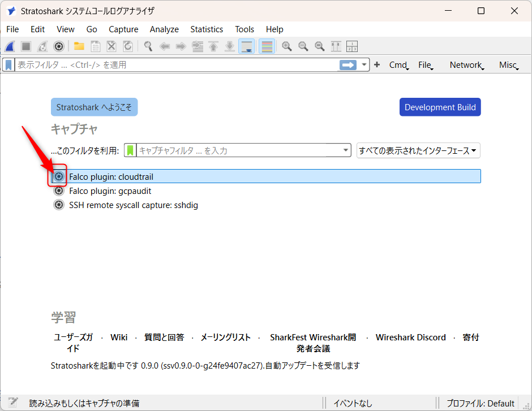Toggle auto-scroll during live capture
Viewport: 532px width, 411px height.
click(x=247, y=46)
